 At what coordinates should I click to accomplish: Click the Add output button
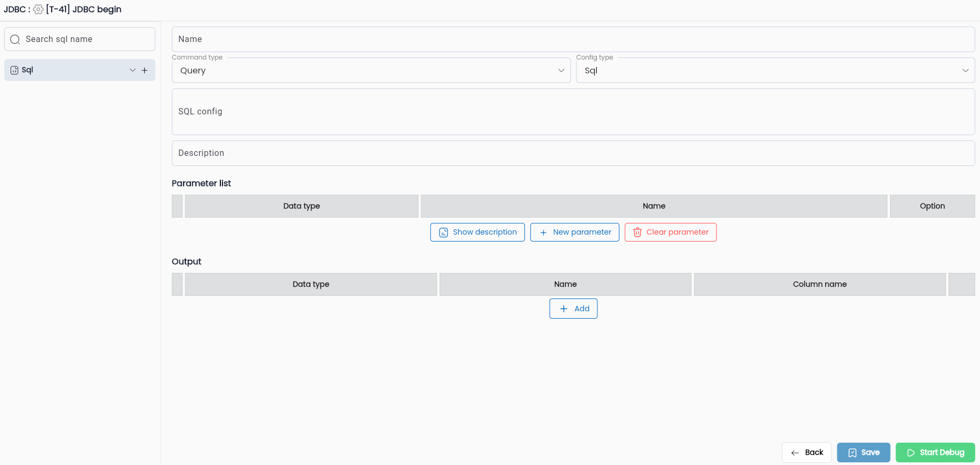point(573,309)
